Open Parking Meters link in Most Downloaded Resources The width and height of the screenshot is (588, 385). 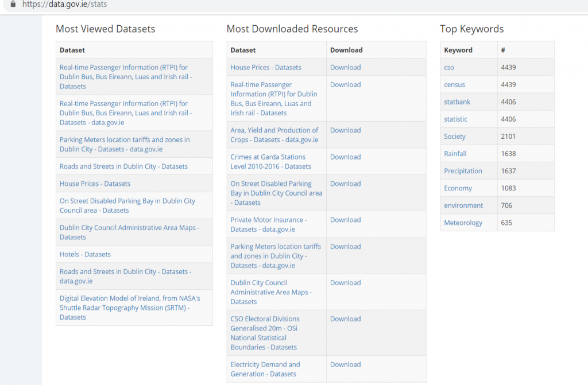point(276,256)
